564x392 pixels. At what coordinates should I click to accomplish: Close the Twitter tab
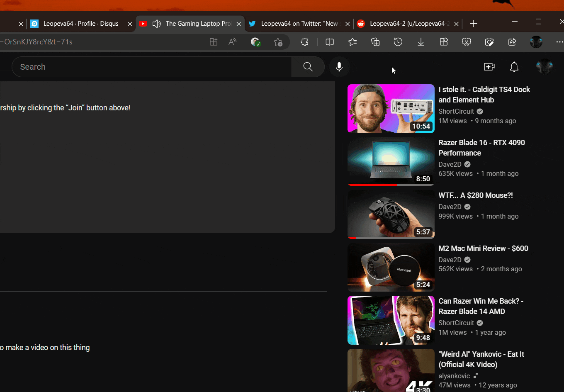click(x=348, y=24)
